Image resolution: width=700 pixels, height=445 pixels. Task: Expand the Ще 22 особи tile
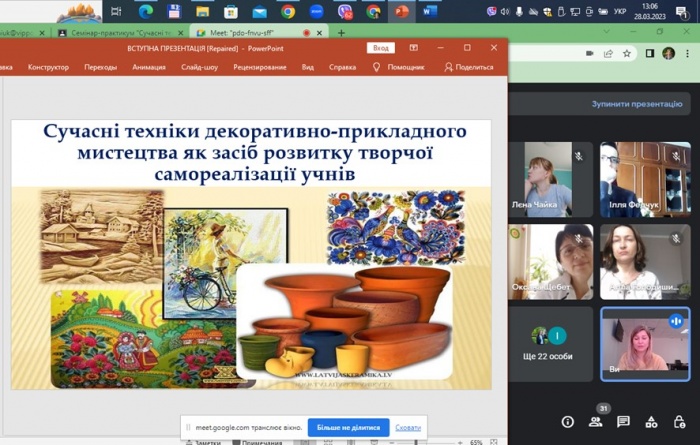[549, 343]
